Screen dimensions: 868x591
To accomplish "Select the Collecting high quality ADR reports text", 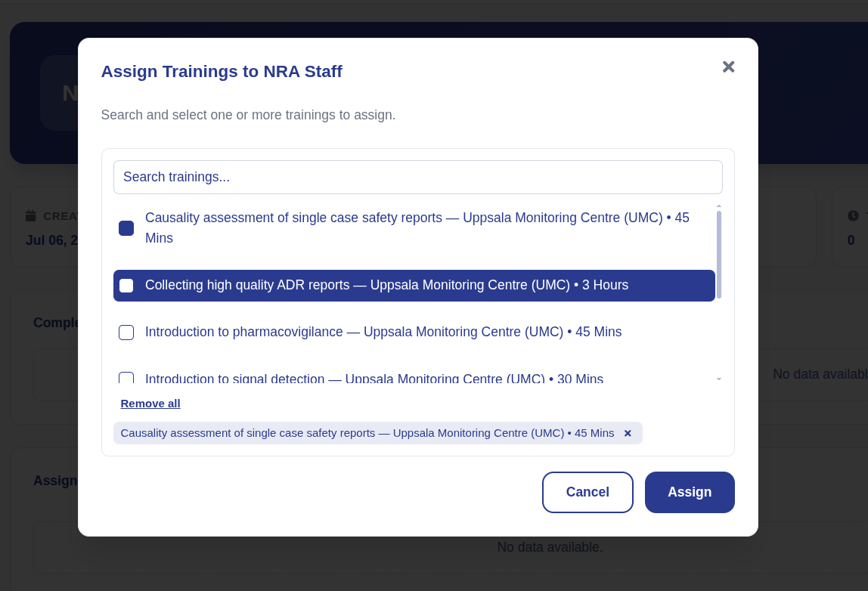I will (x=386, y=285).
